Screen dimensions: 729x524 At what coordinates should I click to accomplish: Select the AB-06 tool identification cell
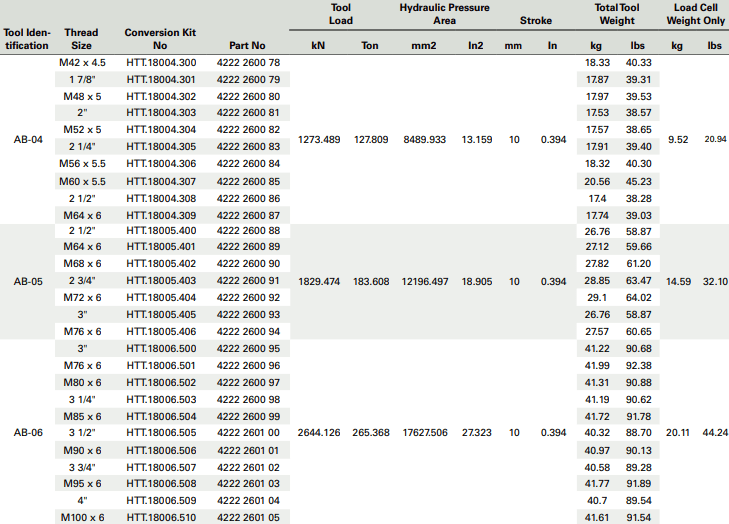(x=27, y=433)
